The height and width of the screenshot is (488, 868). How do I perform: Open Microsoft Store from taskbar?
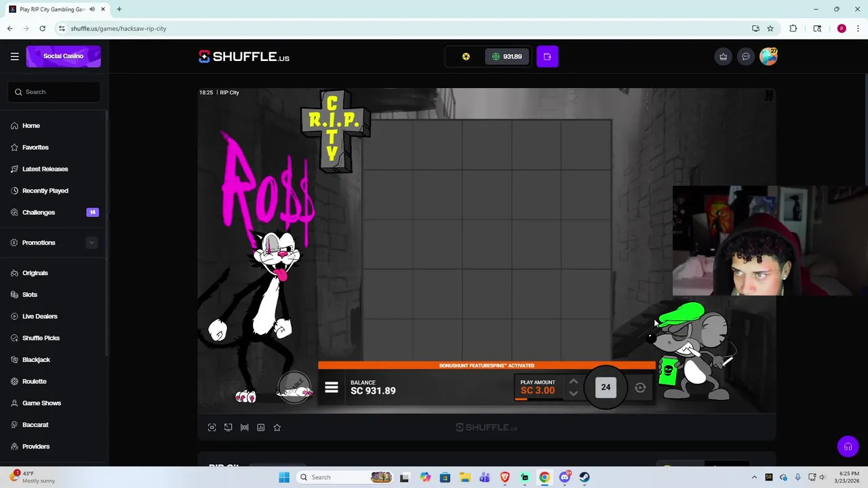[445, 477]
